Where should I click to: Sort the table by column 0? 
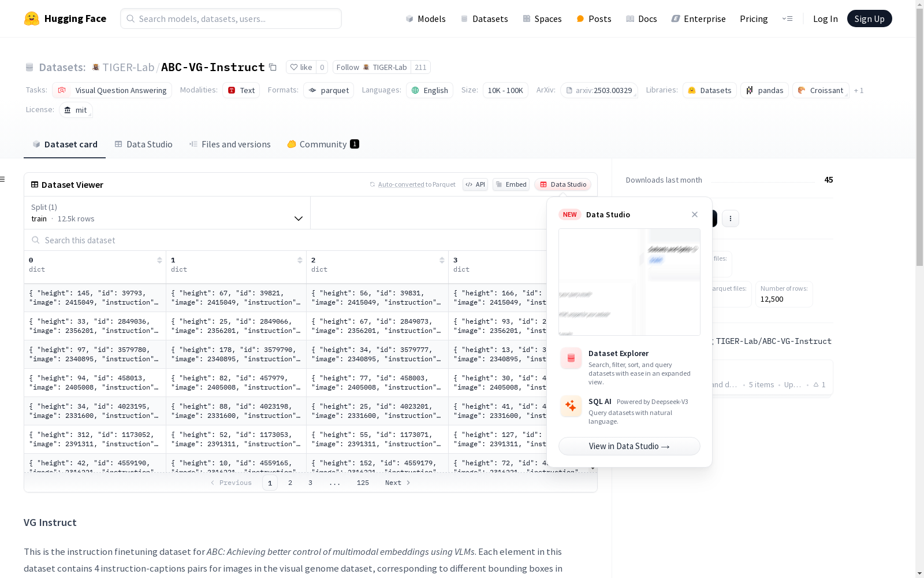(x=159, y=260)
